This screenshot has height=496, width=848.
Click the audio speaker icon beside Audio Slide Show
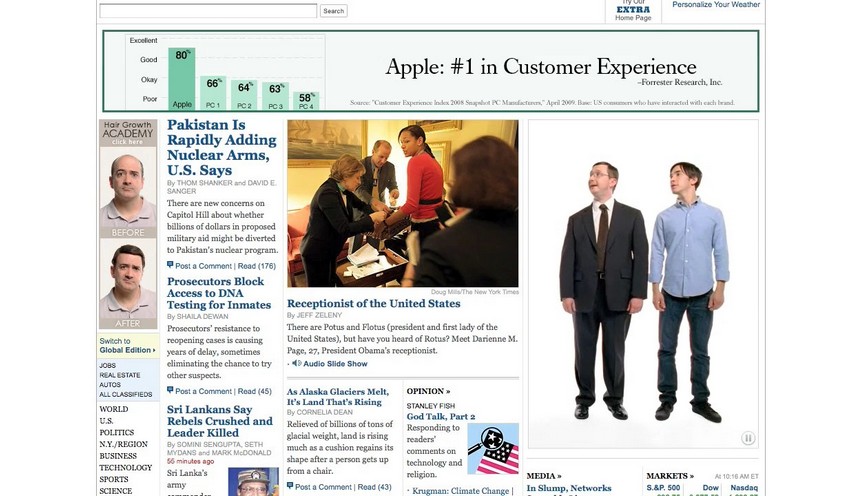(297, 363)
